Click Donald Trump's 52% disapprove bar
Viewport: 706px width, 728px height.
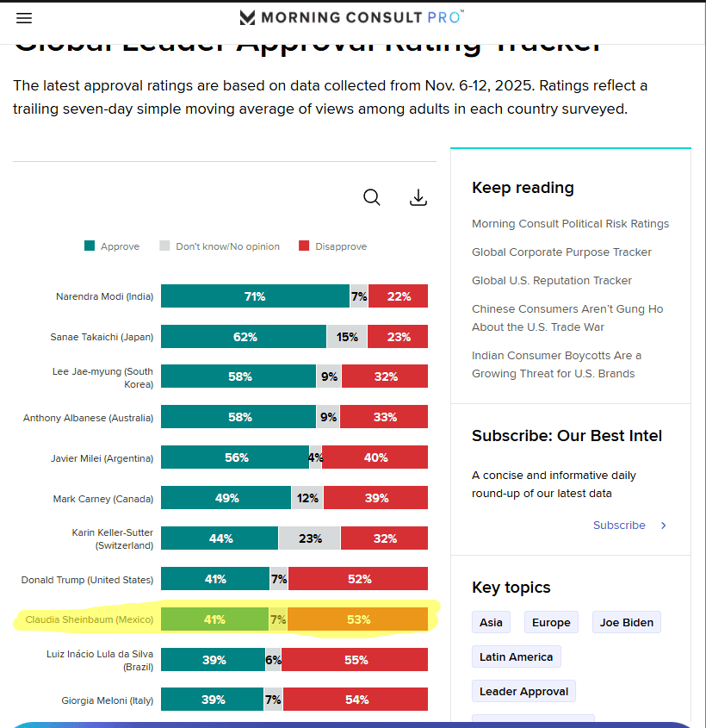[359, 579]
